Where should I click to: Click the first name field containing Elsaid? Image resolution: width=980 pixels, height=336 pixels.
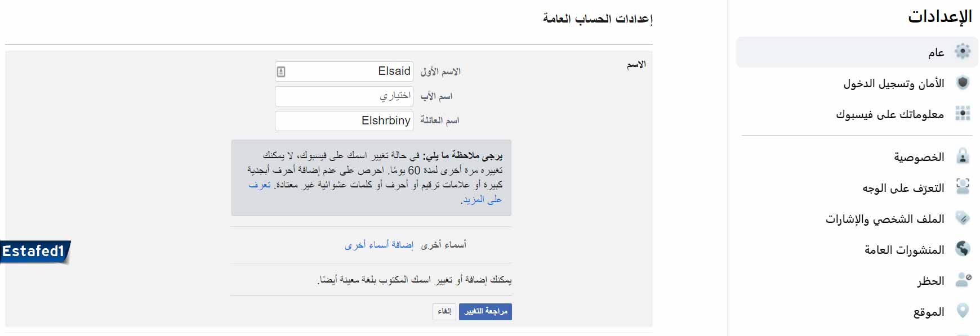(x=349, y=71)
